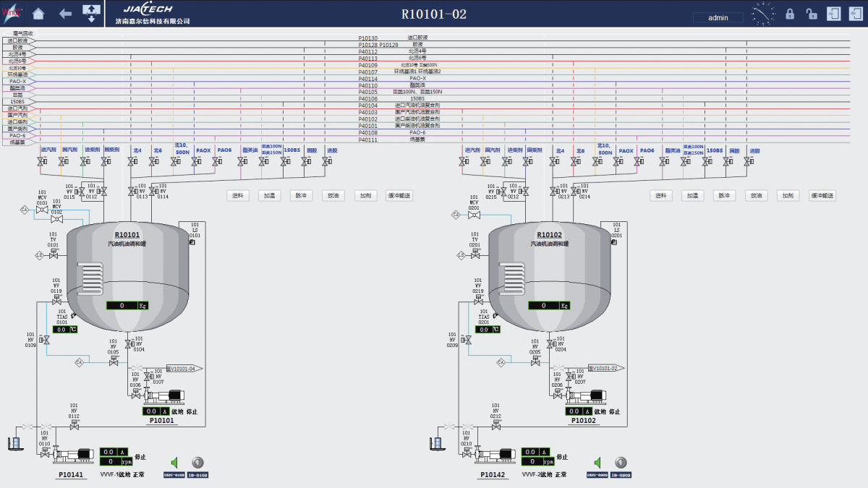Click 进料 button beside R10102

pyautogui.click(x=661, y=195)
